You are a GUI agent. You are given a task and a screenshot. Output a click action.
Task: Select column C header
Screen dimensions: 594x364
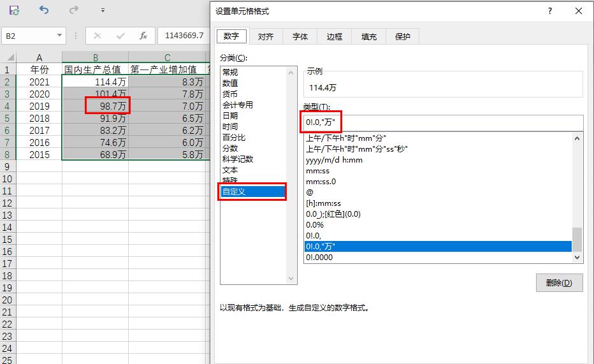coord(168,57)
